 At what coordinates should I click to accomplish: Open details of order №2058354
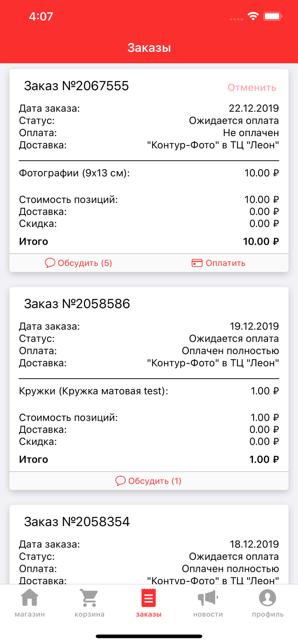(x=77, y=522)
